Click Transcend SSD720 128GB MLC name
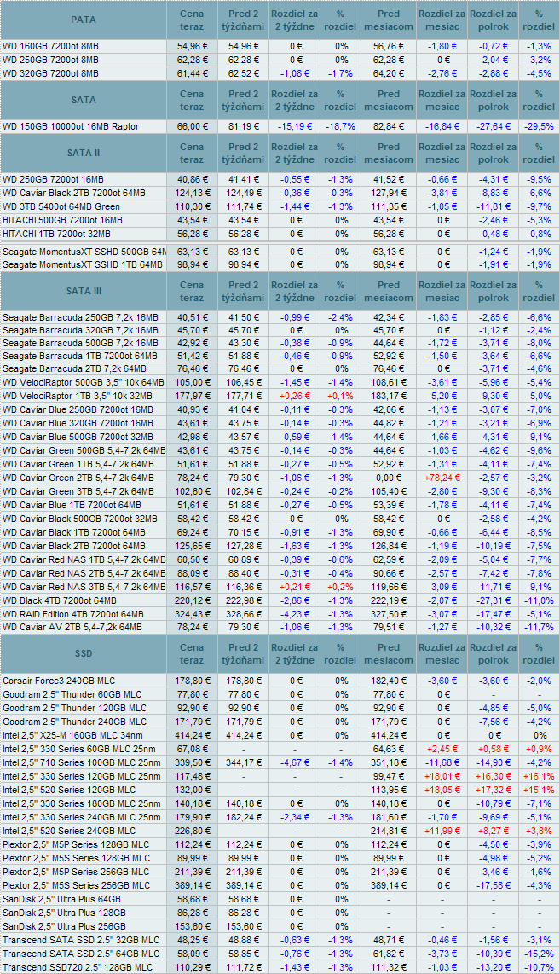The height and width of the screenshot is (974, 560). [78, 968]
